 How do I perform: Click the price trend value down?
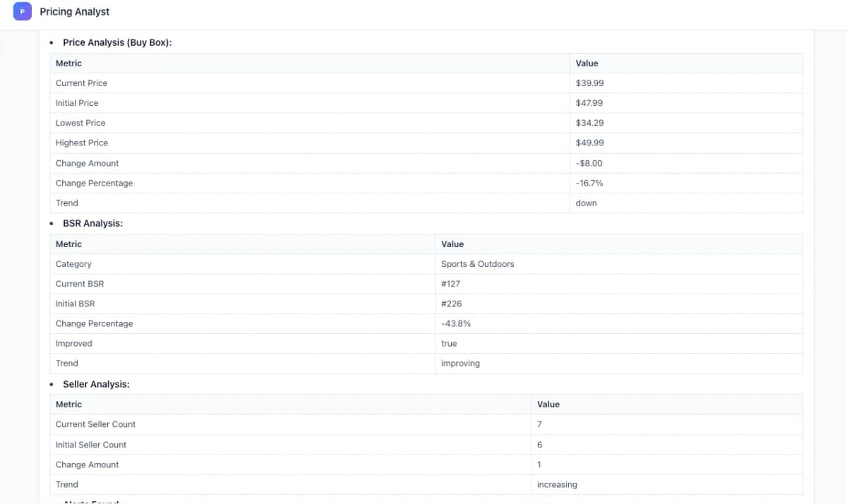586,203
